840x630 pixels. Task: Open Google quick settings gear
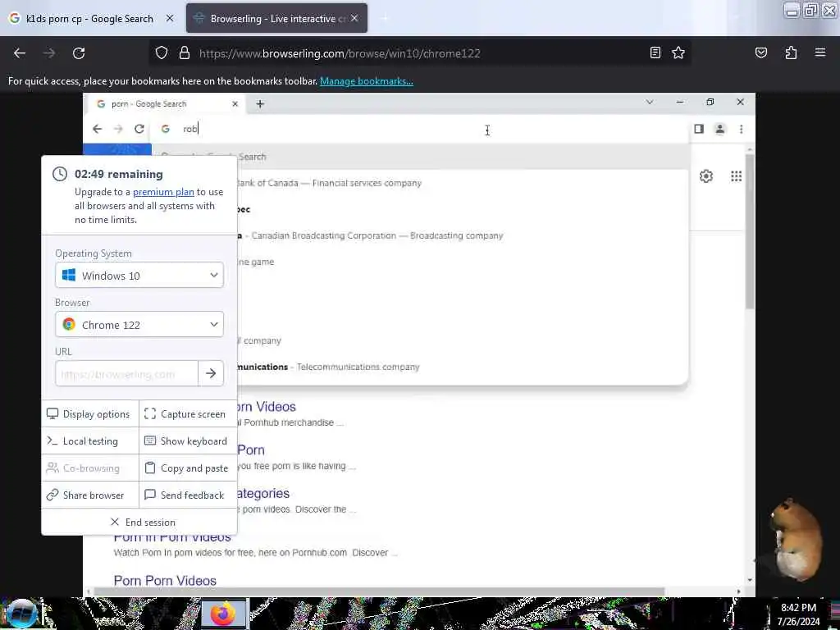[706, 176]
